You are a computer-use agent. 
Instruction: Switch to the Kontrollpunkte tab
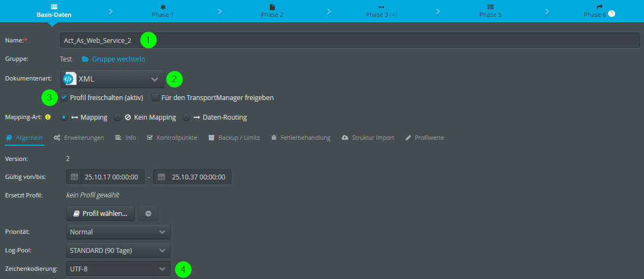[x=172, y=138]
